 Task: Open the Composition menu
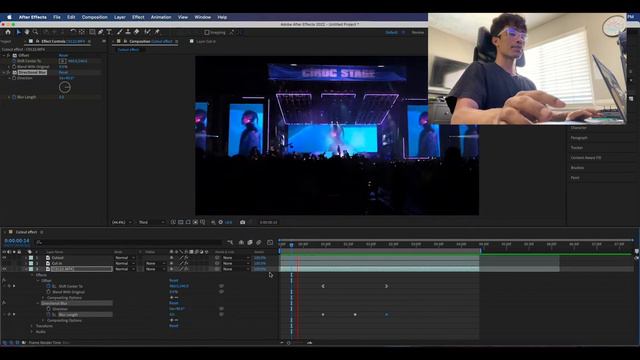coord(94,17)
